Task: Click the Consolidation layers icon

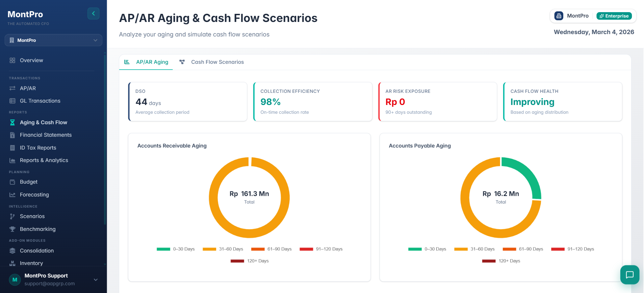Action: [x=12, y=251]
